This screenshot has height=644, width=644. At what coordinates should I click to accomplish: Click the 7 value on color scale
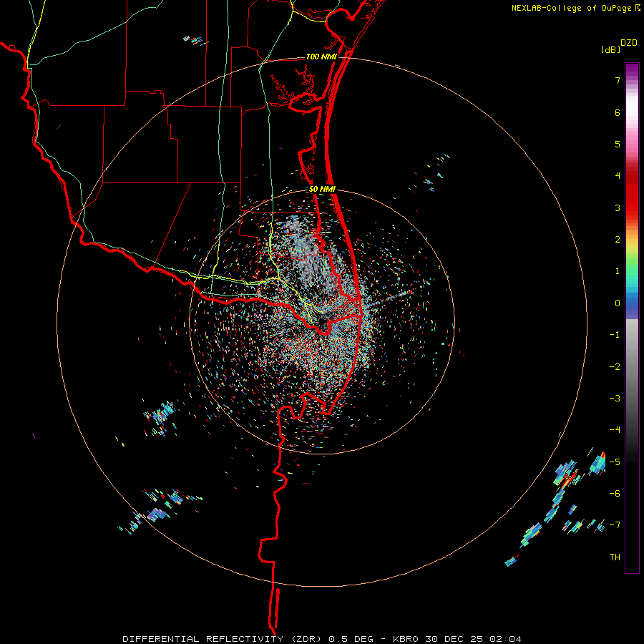tap(618, 80)
